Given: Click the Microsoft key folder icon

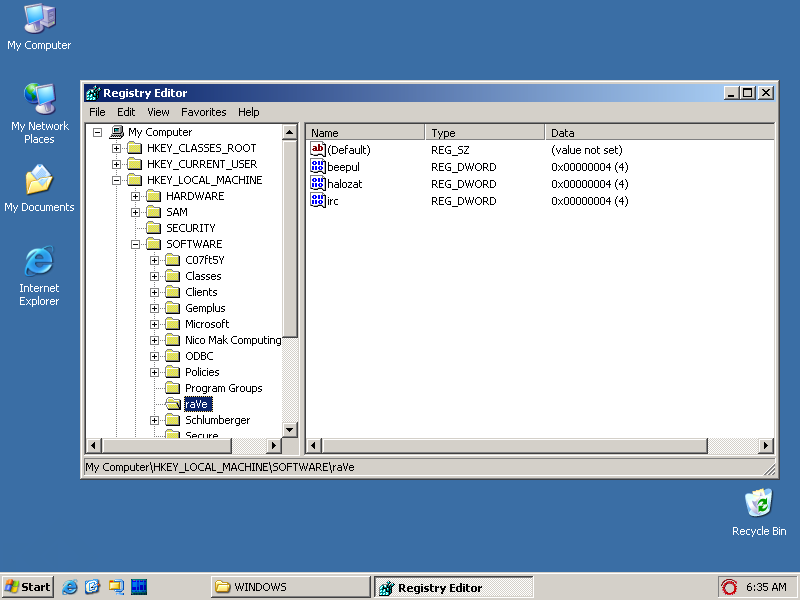Looking at the screenshot, I should pyautogui.click(x=173, y=324).
